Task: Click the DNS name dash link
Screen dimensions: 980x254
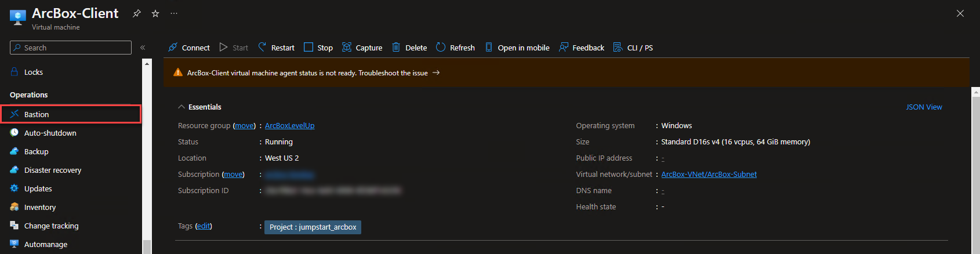Action: [663, 190]
